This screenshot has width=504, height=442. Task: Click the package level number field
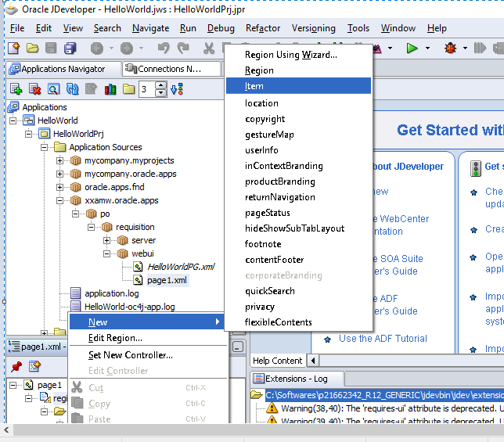(x=147, y=89)
